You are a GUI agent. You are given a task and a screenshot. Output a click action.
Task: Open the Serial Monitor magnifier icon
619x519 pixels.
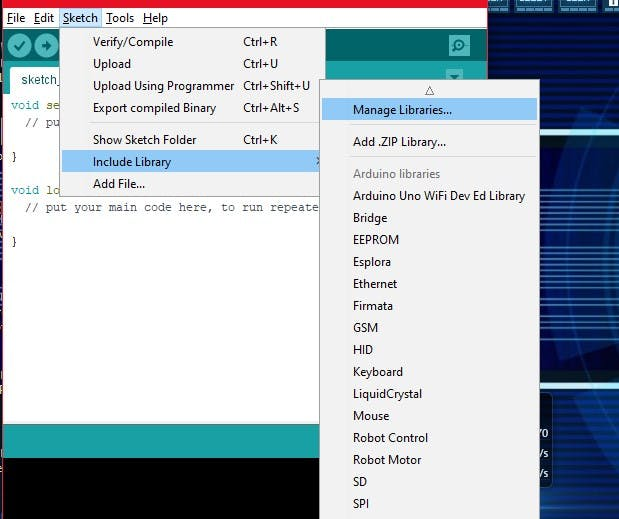(x=459, y=45)
